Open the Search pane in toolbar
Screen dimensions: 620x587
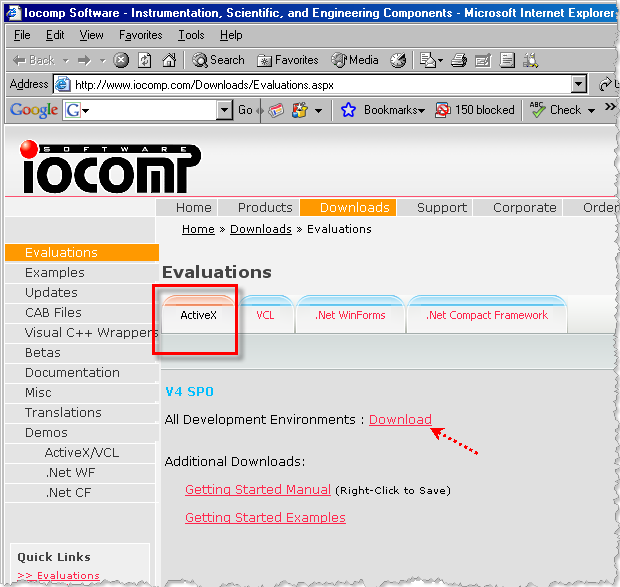(x=218, y=60)
